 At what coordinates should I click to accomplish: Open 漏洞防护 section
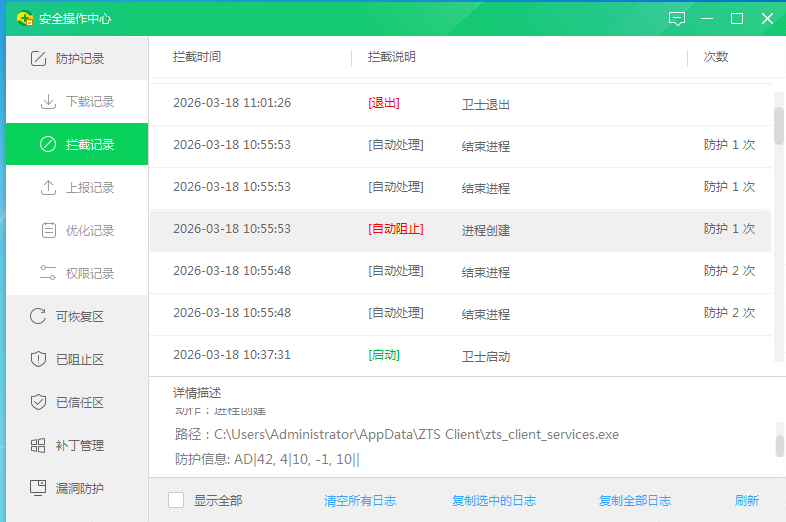[77, 488]
